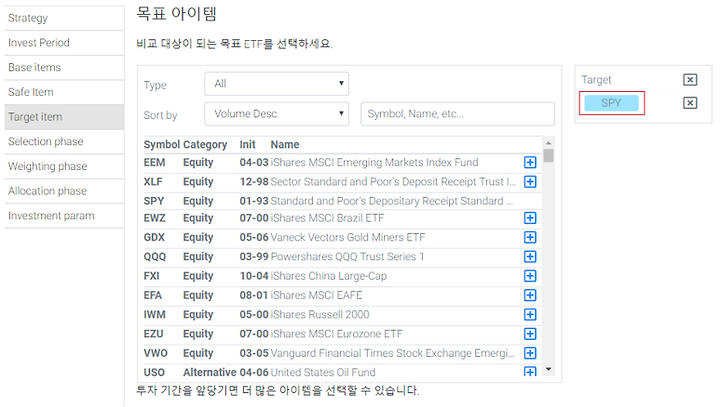Image resolution: width=720 pixels, height=407 pixels.
Task: Open the Type dropdown showing All
Action: click(276, 84)
